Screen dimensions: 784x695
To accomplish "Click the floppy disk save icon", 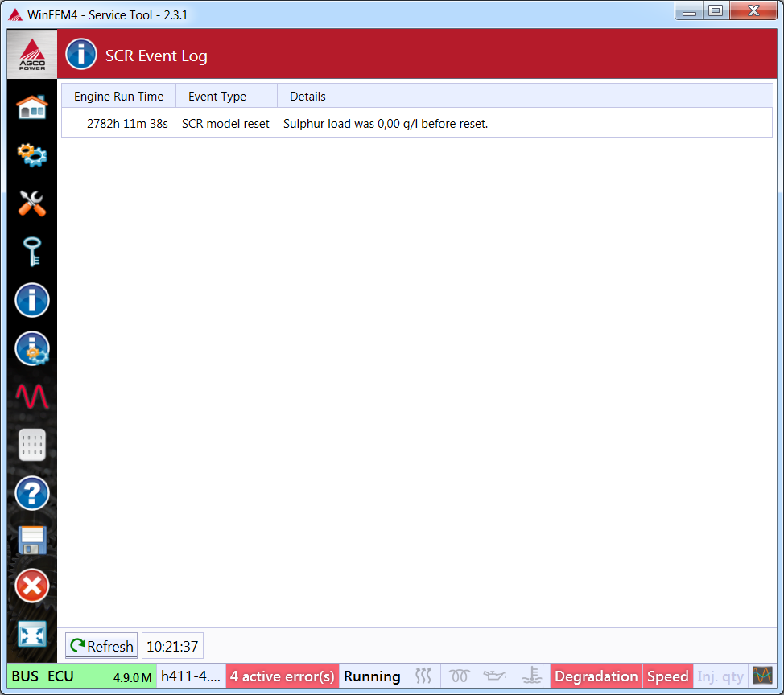I will 32,540.
